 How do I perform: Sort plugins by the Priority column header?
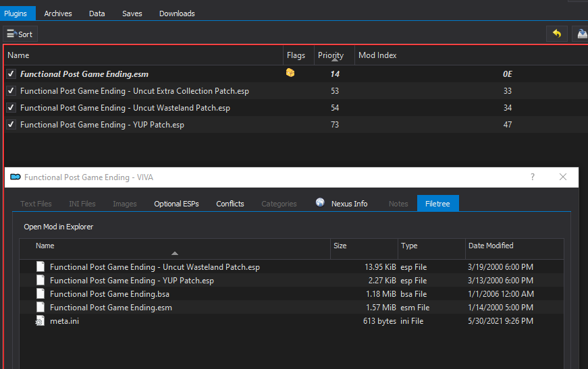coord(331,55)
